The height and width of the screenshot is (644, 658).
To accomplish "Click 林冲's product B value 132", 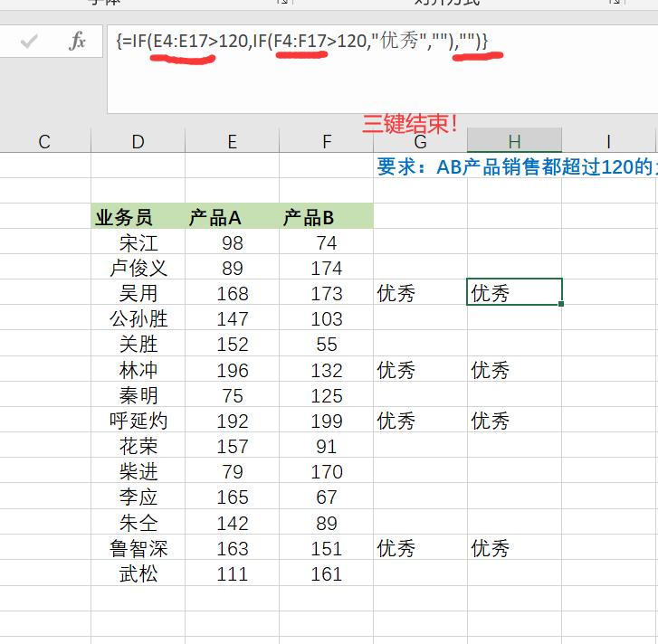I will 327,369.
